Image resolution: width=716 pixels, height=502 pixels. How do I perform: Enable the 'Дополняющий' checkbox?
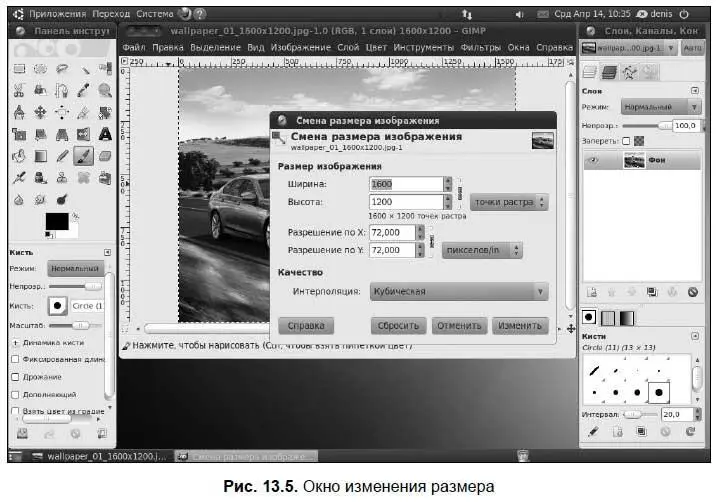point(15,394)
